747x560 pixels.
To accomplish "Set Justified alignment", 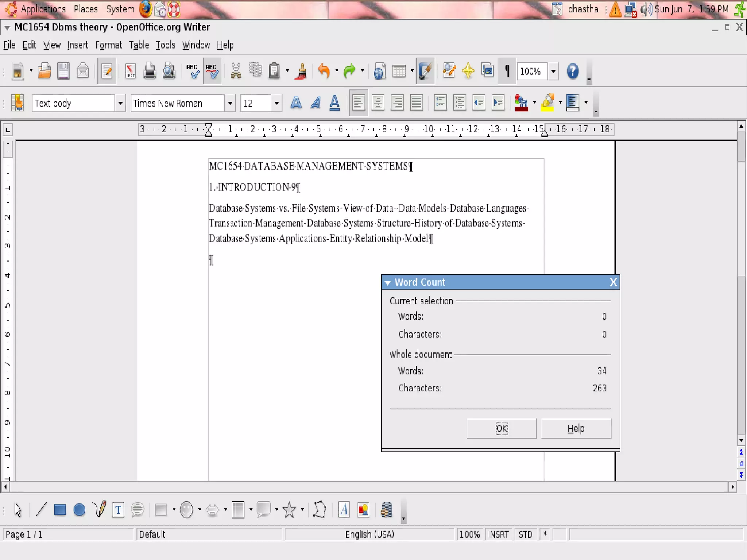I will (416, 103).
